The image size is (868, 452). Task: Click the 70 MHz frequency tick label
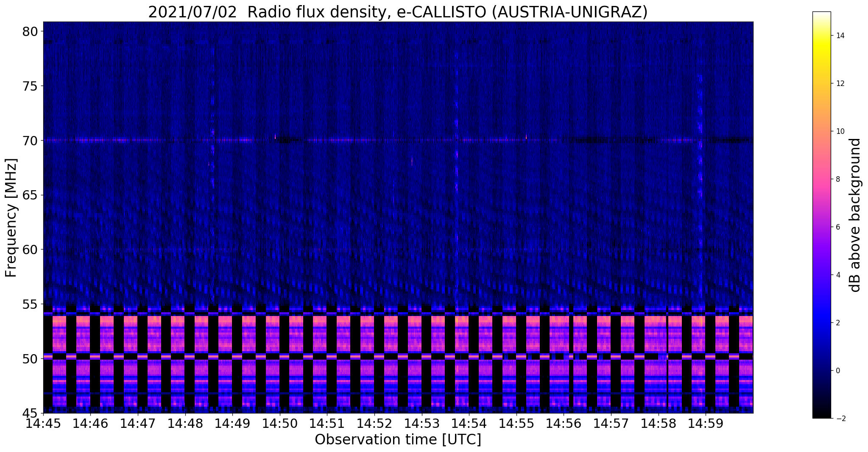pyautogui.click(x=31, y=141)
